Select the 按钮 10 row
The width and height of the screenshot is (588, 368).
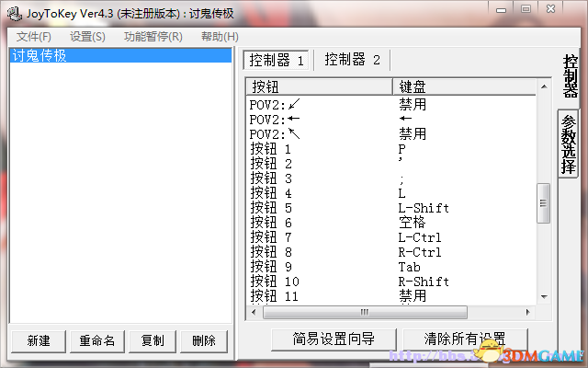[392, 282]
